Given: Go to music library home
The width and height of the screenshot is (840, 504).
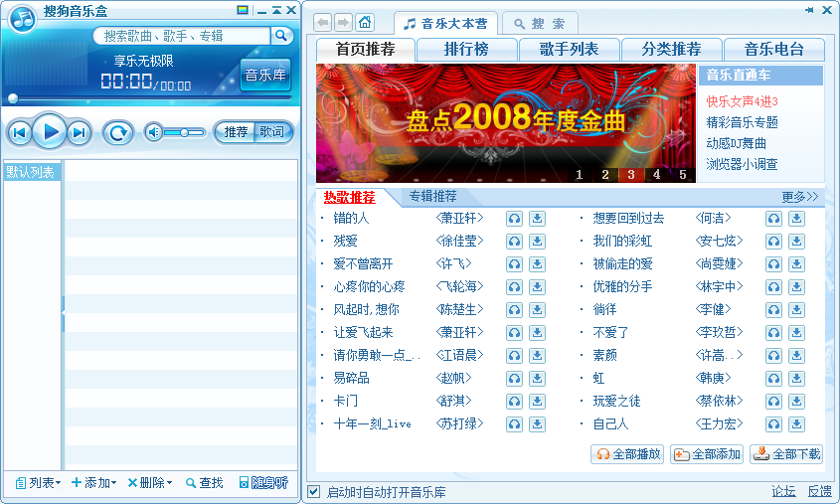Looking at the screenshot, I should tap(365, 23).
